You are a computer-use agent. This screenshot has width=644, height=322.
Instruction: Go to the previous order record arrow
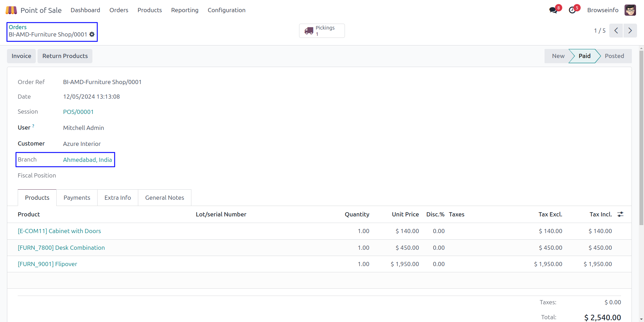click(x=616, y=31)
